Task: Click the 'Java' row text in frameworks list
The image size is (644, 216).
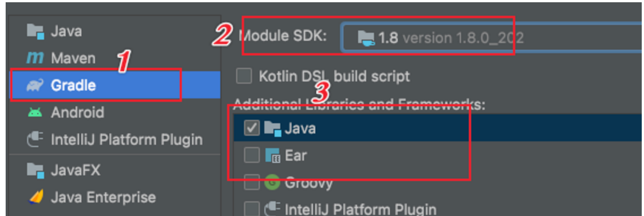Action: (300, 129)
